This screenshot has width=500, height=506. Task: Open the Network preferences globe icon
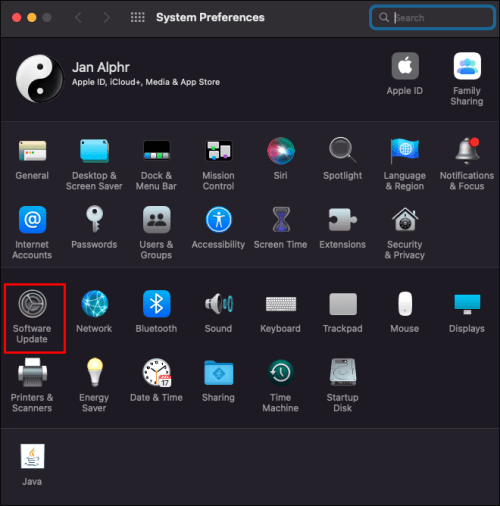[x=95, y=304]
